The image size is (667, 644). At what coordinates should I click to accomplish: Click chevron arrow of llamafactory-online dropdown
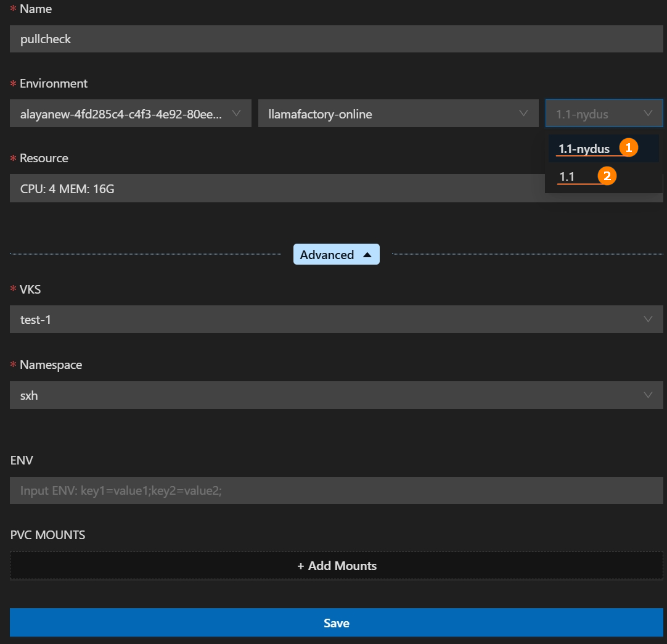[x=523, y=114]
